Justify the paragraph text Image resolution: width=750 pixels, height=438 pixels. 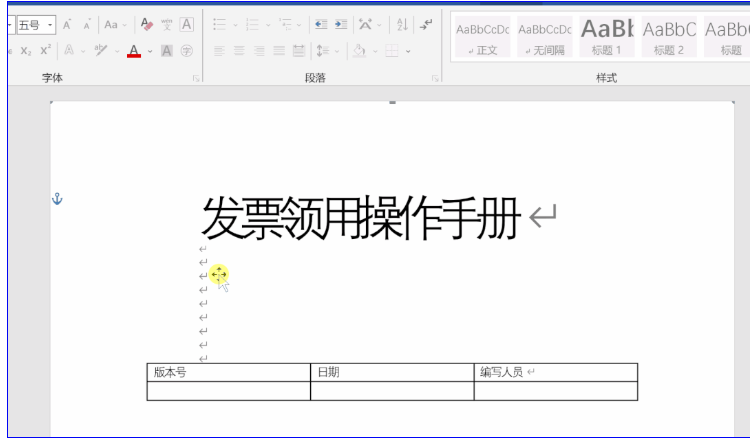tap(279, 51)
